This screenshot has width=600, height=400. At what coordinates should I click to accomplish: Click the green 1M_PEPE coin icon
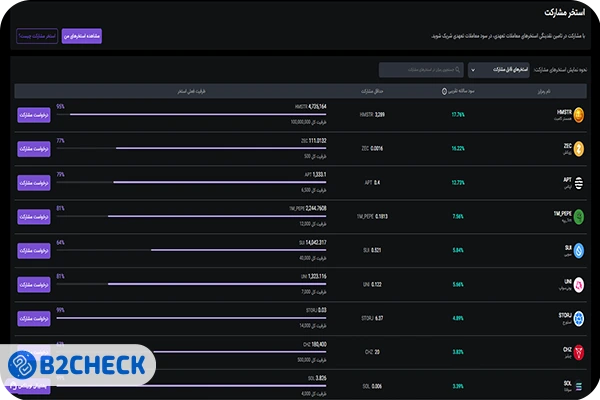[x=579, y=216]
